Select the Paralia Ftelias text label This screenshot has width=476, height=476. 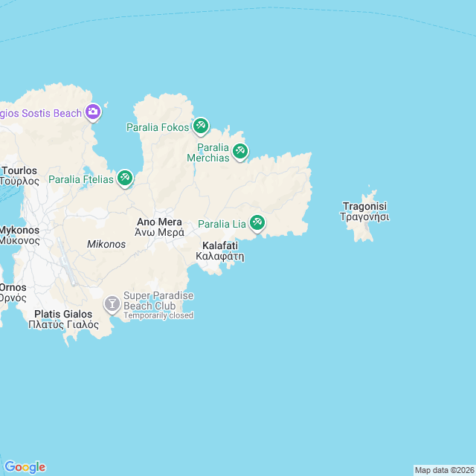tap(81, 179)
